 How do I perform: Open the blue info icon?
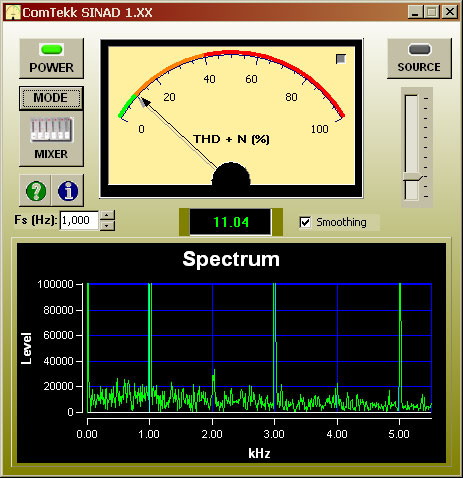pyautogui.click(x=68, y=191)
